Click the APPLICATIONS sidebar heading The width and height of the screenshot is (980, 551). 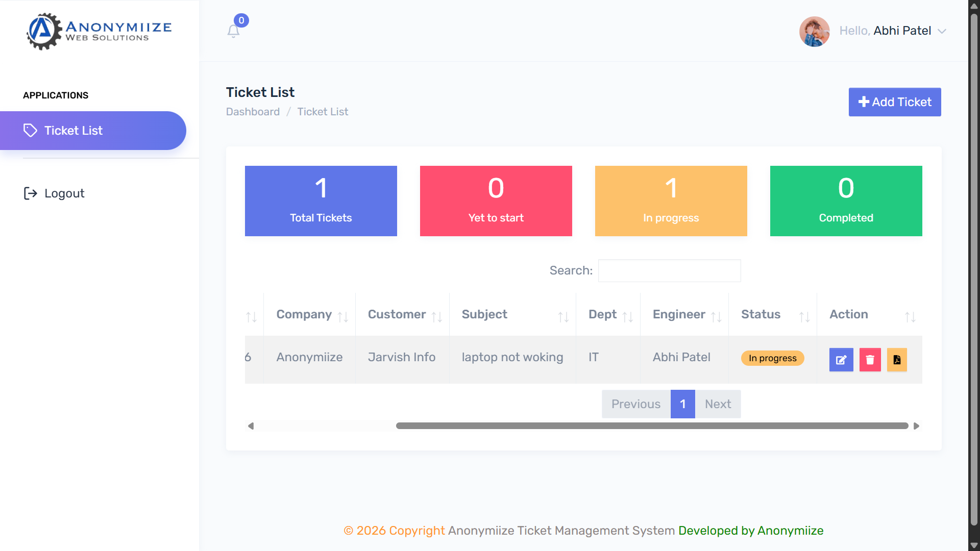[56, 95]
